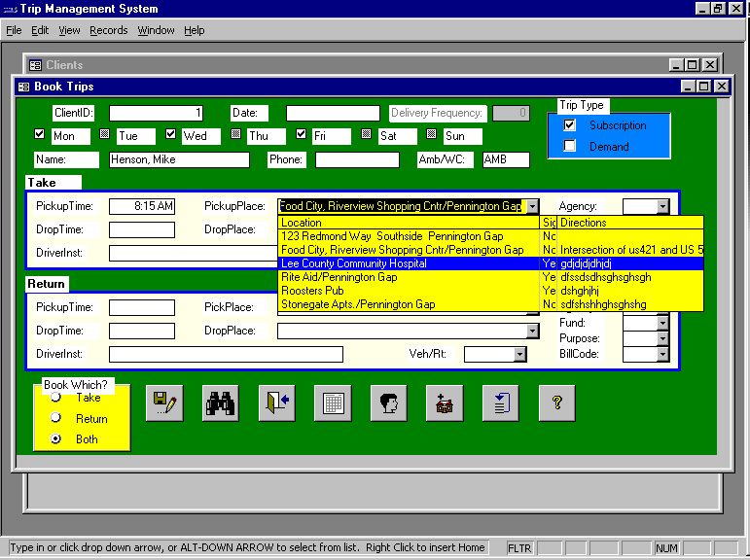Click the binoculars find button

(220, 403)
